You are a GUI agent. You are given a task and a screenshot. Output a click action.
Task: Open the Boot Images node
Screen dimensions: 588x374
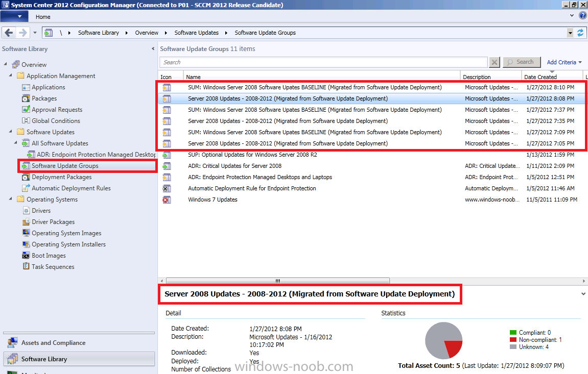[x=49, y=256]
